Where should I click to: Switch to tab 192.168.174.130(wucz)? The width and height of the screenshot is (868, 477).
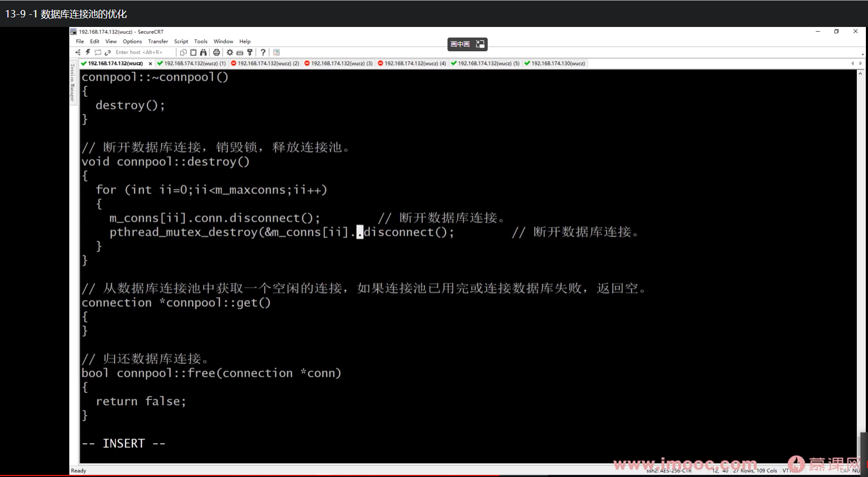click(x=555, y=63)
